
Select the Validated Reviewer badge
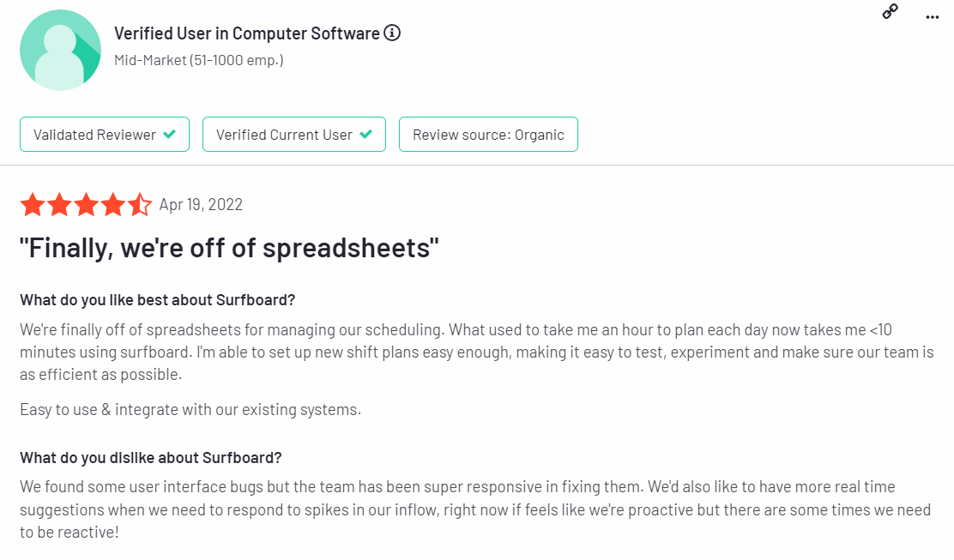(105, 135)
